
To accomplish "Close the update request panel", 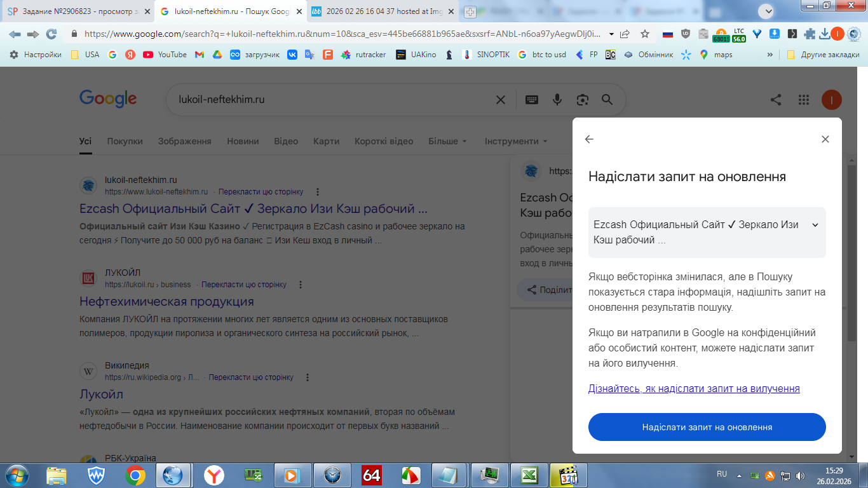I will coord(825,139).
